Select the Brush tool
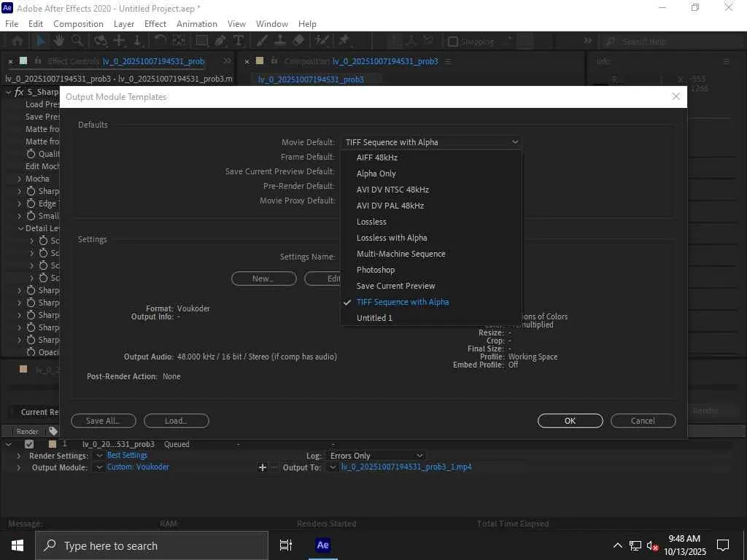This screenshot has width=747, height=560. 262,42
